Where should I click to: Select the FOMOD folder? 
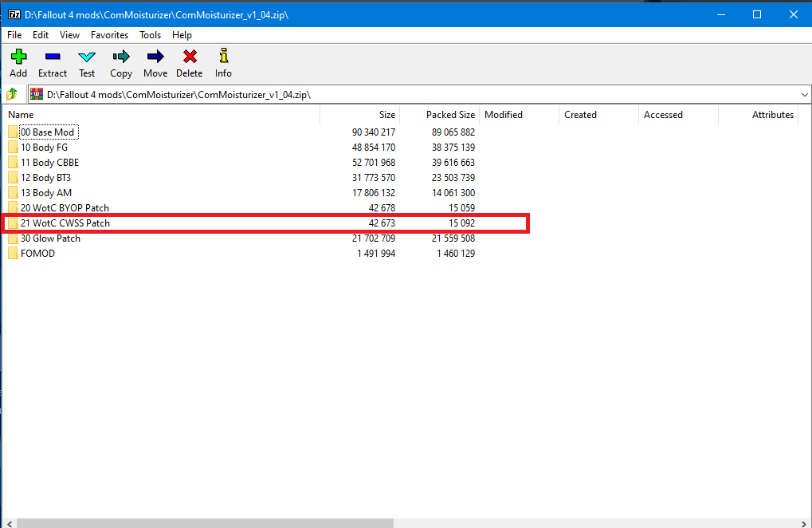coord(37,254)
